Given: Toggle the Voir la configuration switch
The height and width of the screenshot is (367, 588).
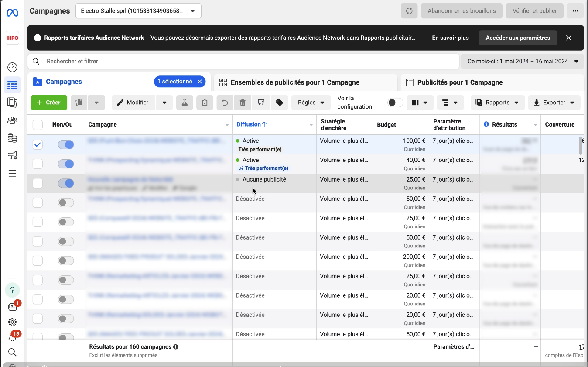Looking at the screenshot, I should coord(395,103).
